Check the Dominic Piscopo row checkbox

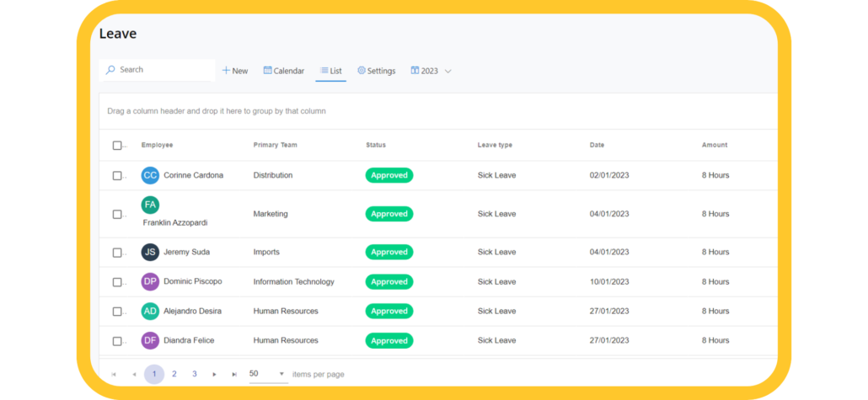tap(117, 282)
